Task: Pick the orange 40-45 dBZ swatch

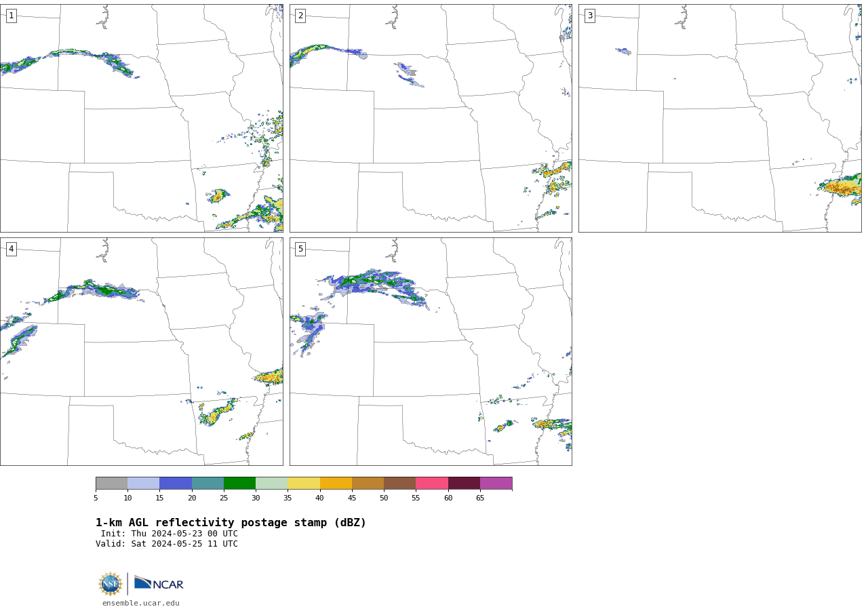Action: pos(336,483)
